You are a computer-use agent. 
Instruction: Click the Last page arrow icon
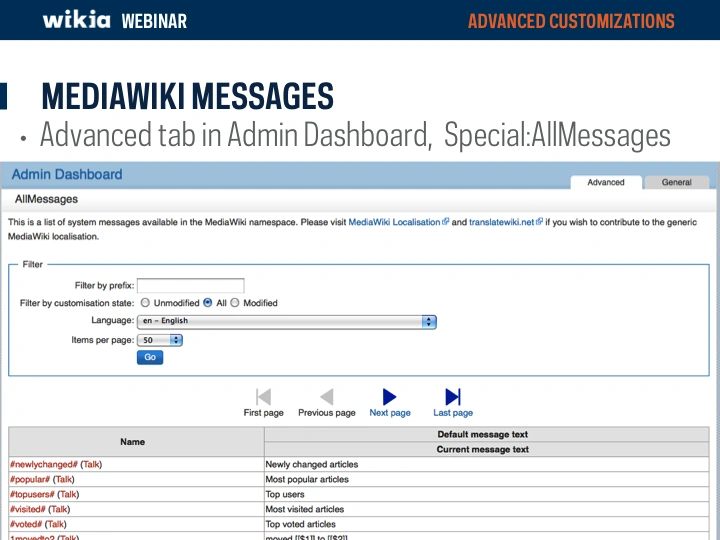pos(453,397)
